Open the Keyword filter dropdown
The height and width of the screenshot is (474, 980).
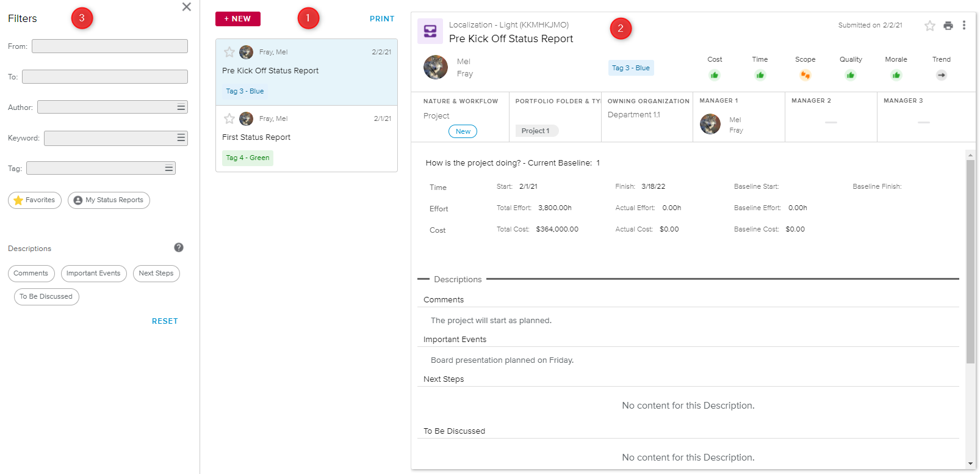181,138
